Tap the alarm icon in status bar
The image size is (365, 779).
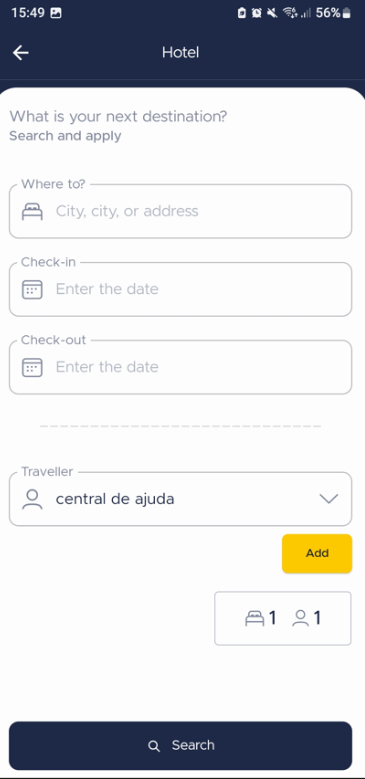[256, 13]
